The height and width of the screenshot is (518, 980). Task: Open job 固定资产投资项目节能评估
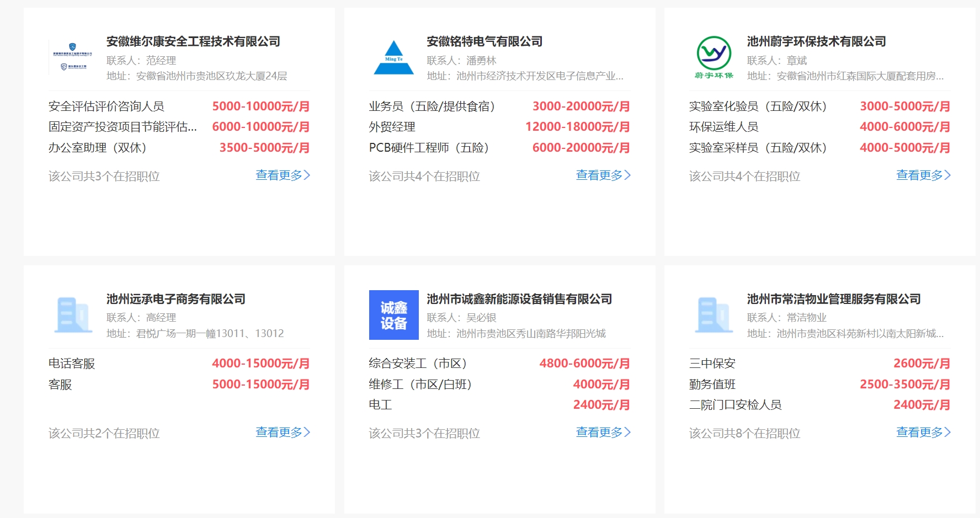tap(122, 127)
